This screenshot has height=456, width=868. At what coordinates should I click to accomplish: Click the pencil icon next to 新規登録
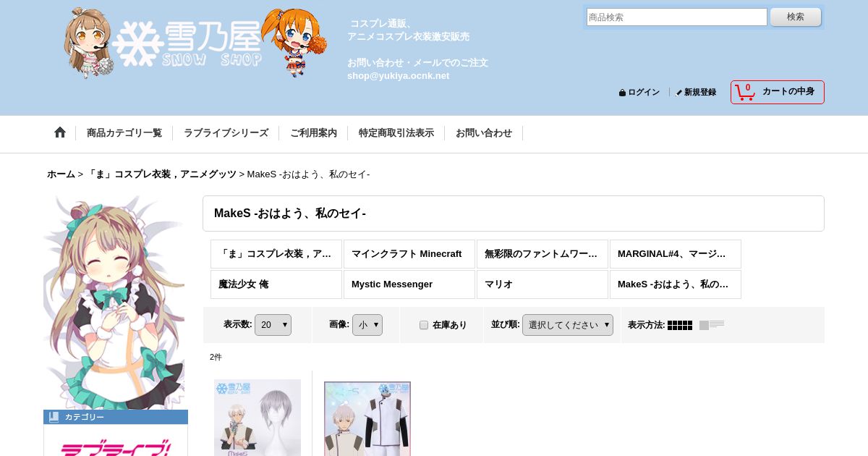[x=678, y=93]
